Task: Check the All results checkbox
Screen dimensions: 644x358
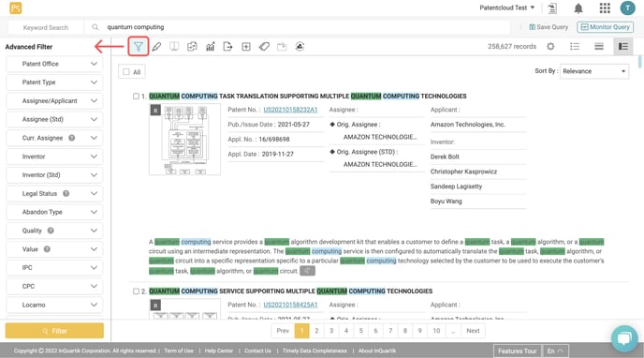Action: click(x=126, y=72)
